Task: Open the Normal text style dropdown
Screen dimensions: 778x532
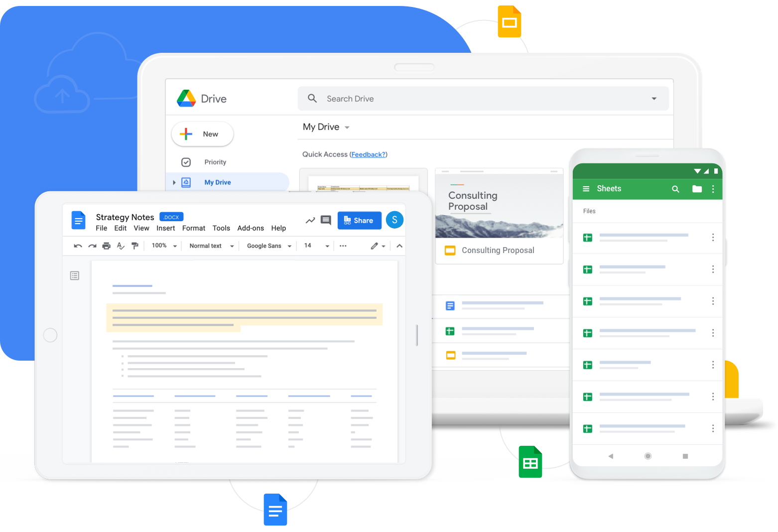Action: click(212, 246)
